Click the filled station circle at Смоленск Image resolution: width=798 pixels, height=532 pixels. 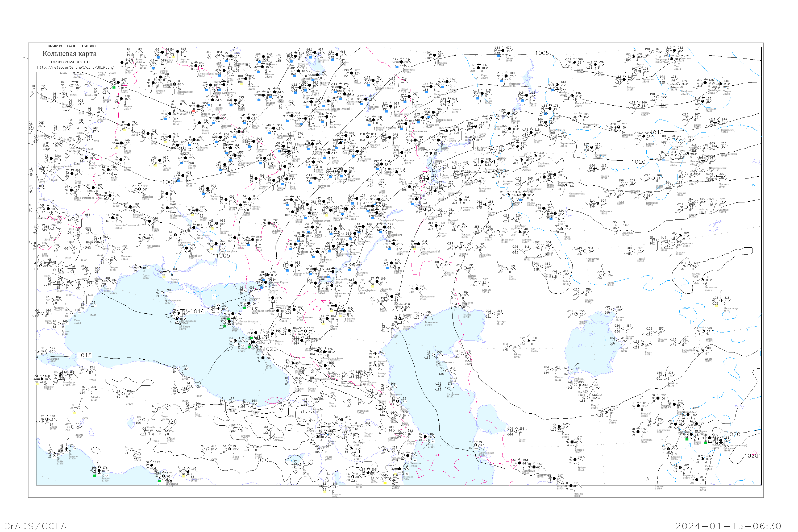tap(218, 118)
